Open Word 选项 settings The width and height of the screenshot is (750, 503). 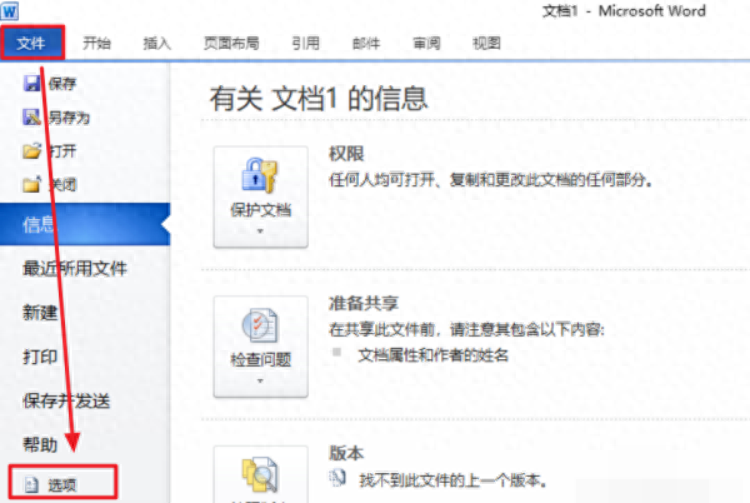pos(62,482)
